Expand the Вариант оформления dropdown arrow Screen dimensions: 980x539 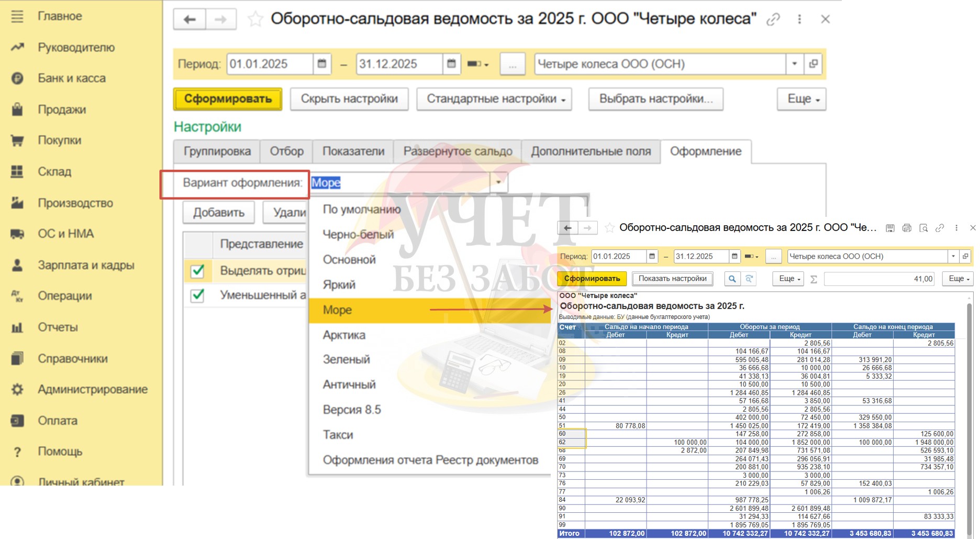click(x=499, y=182)
